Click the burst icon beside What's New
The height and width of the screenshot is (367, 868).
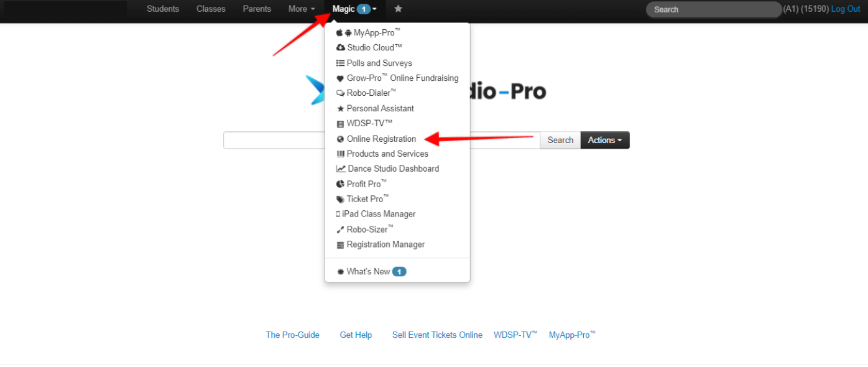tap(340, 272)
